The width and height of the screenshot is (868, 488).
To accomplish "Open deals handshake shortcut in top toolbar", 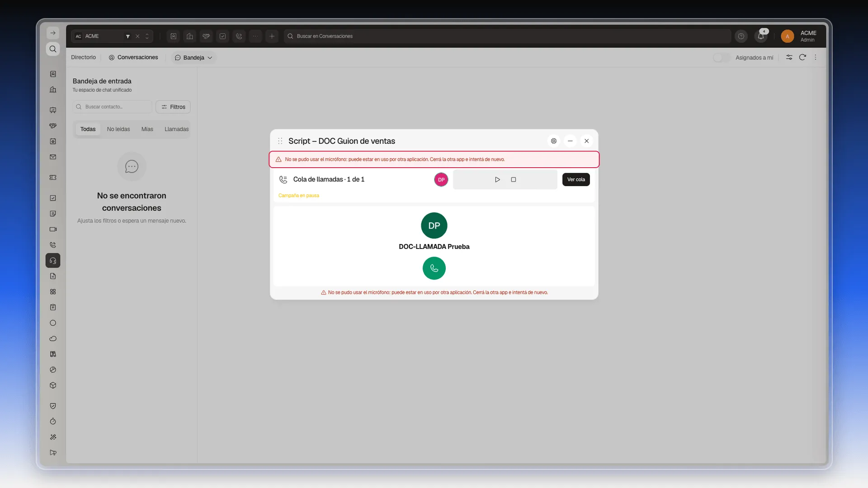I will click(x=206, y=36).
